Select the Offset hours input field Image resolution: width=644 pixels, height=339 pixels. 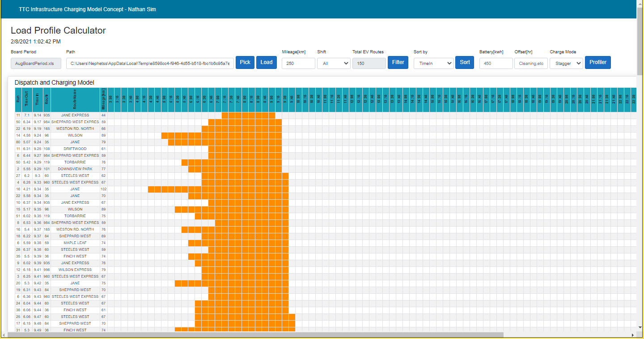tap(531, 64)
